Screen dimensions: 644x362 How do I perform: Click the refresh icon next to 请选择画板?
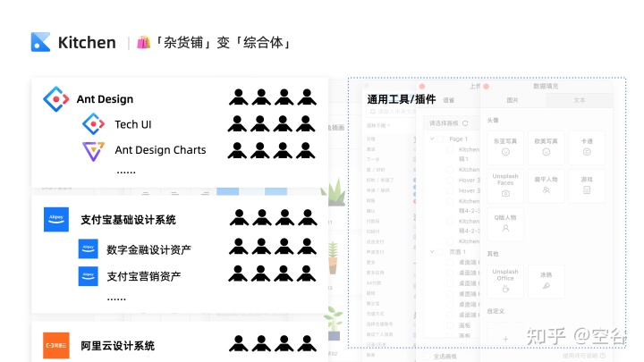pos(465,123)
